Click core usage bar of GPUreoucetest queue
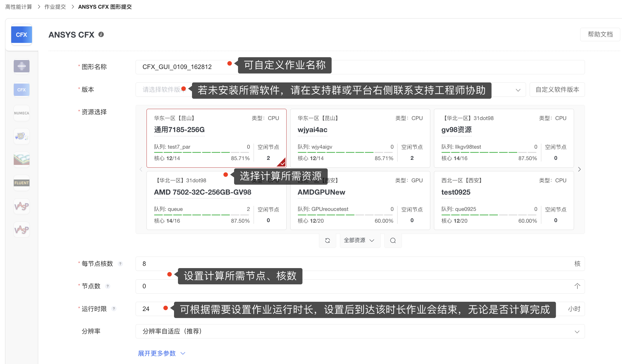Image resolution: width=622 pixels, height=364 pixels. 346,215
